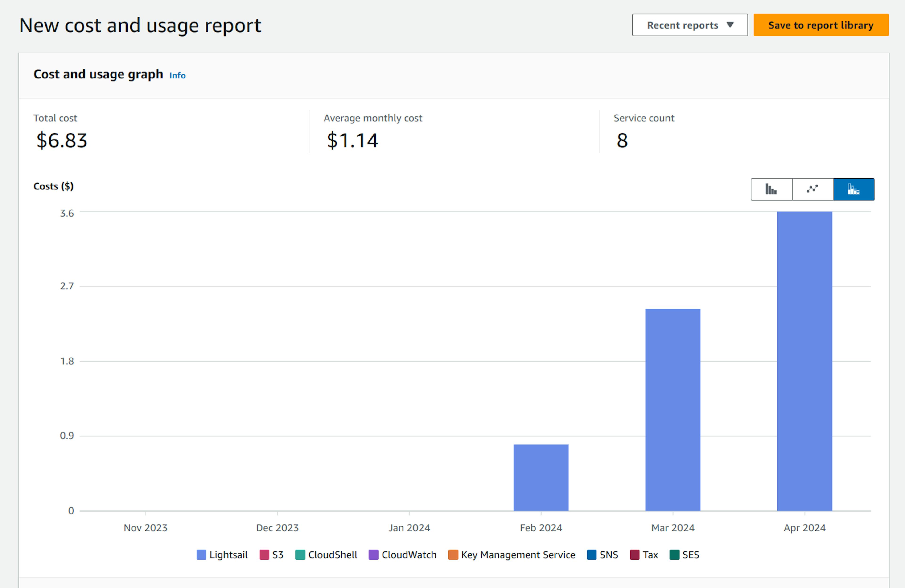Image resolution: width=905 pixels, height=588 pixels.
Task: Toggle Lightsail legend color swatch
Action: (201, 555)
